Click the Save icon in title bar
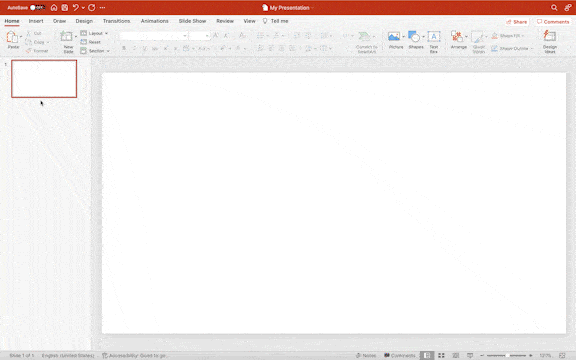Screen dimensions: 576x360 click(65, 7)
